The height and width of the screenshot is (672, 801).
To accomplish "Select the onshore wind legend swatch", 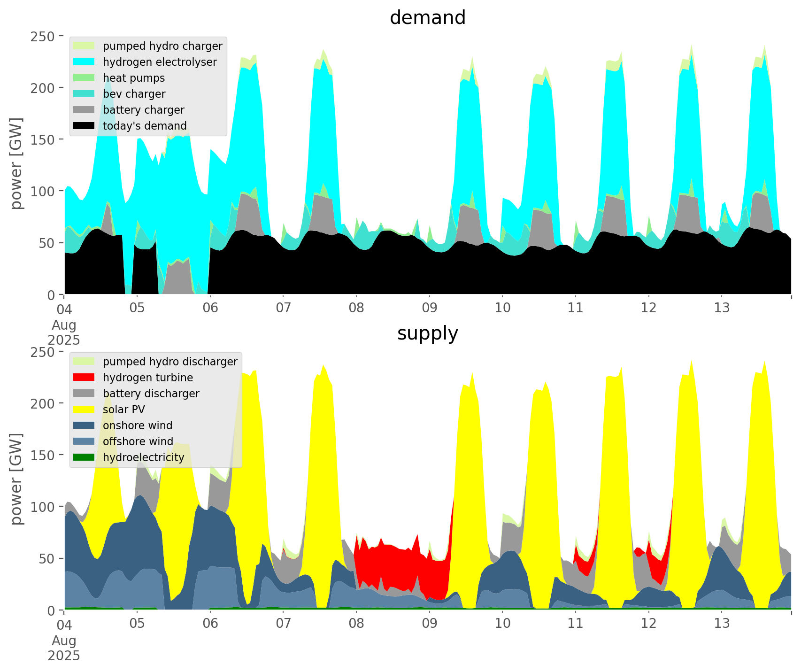I will (84, 425).
